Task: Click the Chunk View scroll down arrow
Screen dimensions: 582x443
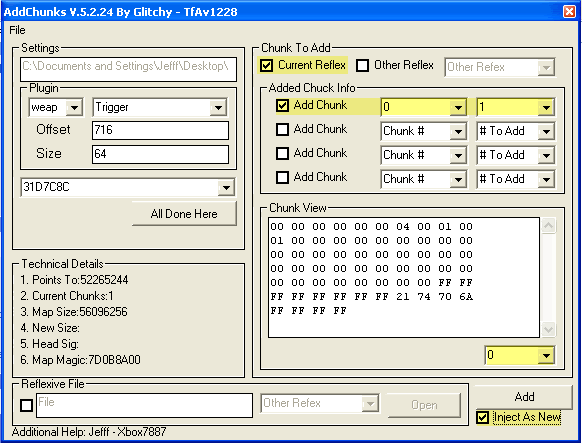Action: click(549, 329)
